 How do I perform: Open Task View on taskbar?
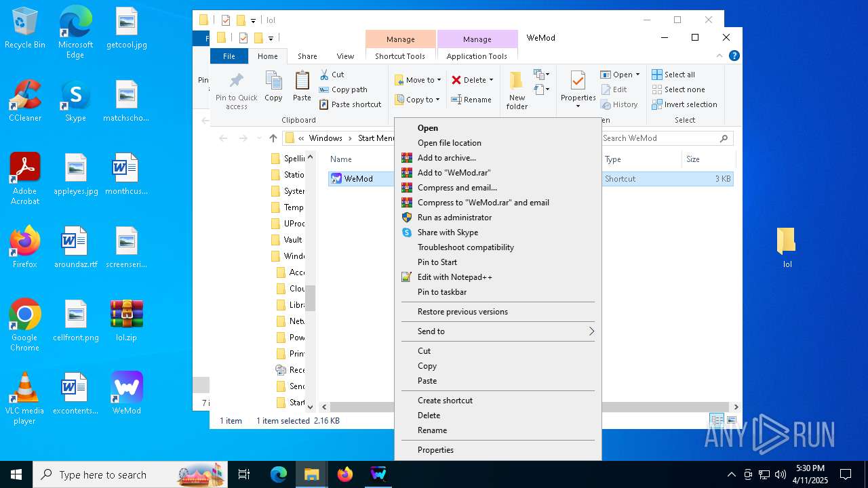pos(244,474)
